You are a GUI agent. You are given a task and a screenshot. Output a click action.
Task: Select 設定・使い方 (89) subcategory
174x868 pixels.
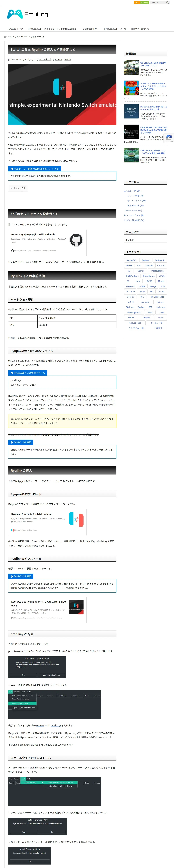point(135,206)
